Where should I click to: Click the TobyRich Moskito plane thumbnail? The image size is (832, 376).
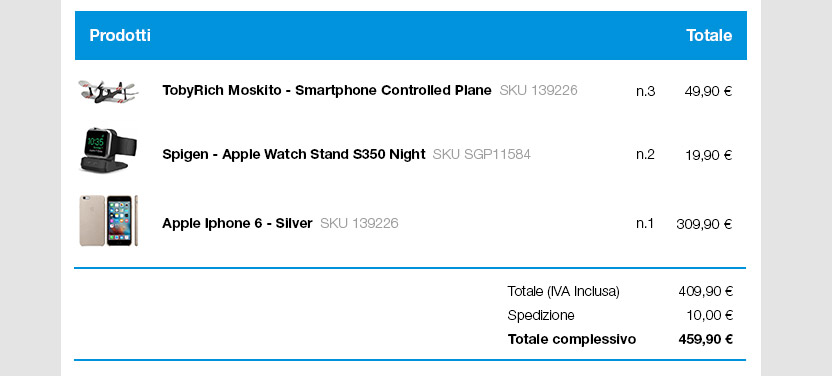[x=108, y=92]
